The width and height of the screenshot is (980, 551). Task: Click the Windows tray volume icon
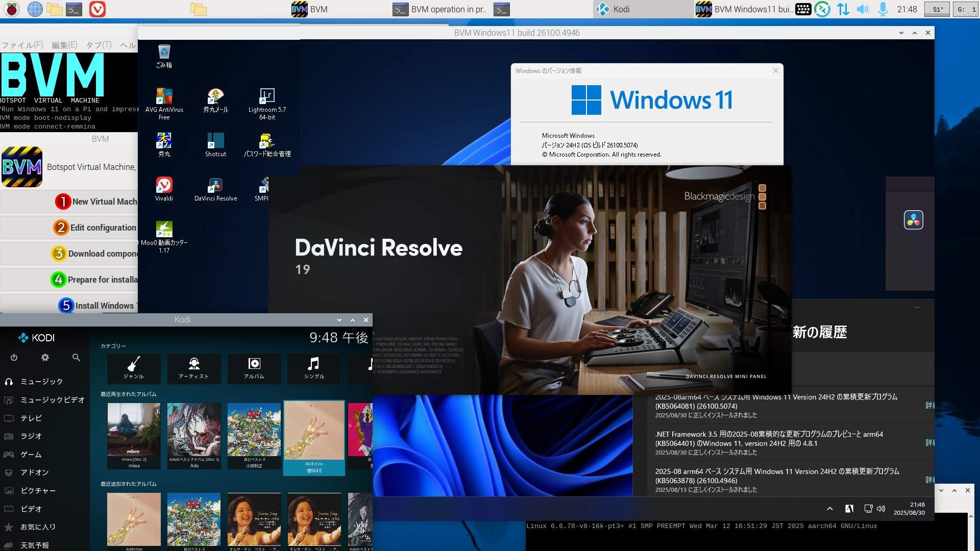click(881, 509)
